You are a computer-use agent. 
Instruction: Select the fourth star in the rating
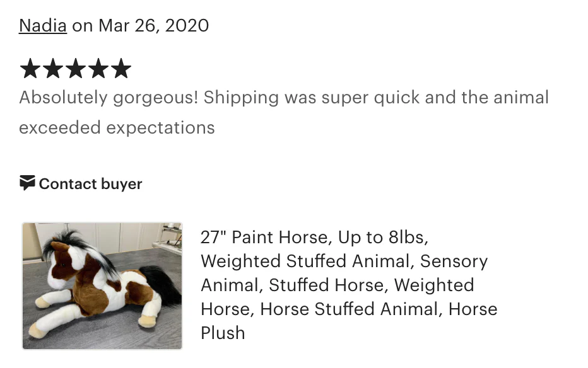tap(98, 68)
